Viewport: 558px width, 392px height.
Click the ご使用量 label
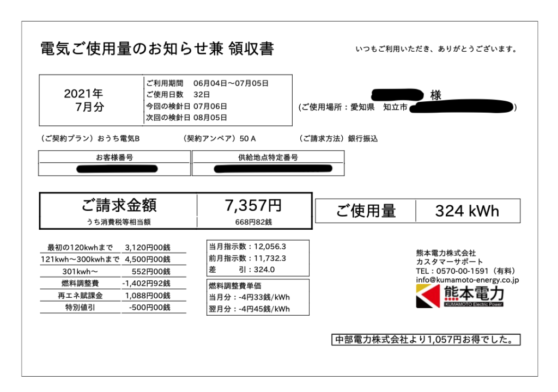click(x=366, y=211)
